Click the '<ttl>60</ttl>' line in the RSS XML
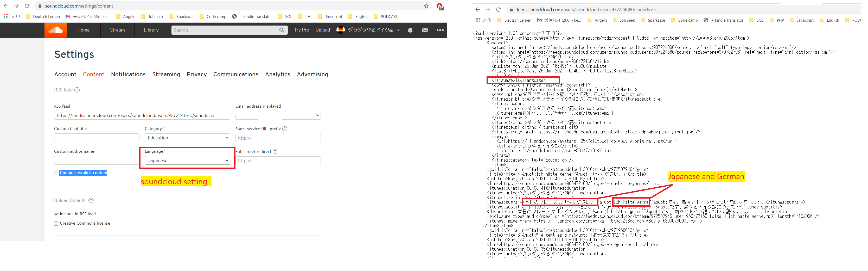The height and width of the screenshot is (271, 868). (507, 76)
